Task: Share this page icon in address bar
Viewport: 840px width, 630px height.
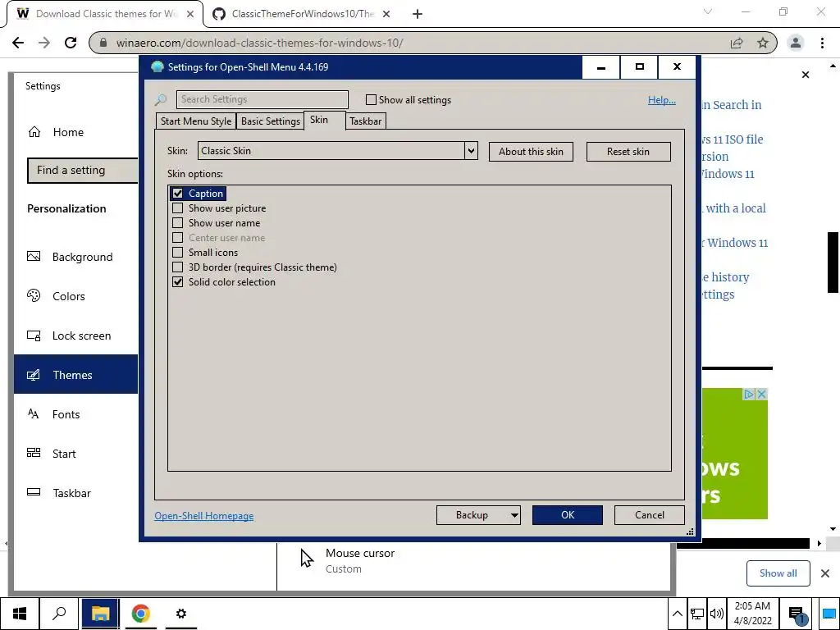Action: tap(737, 43)
